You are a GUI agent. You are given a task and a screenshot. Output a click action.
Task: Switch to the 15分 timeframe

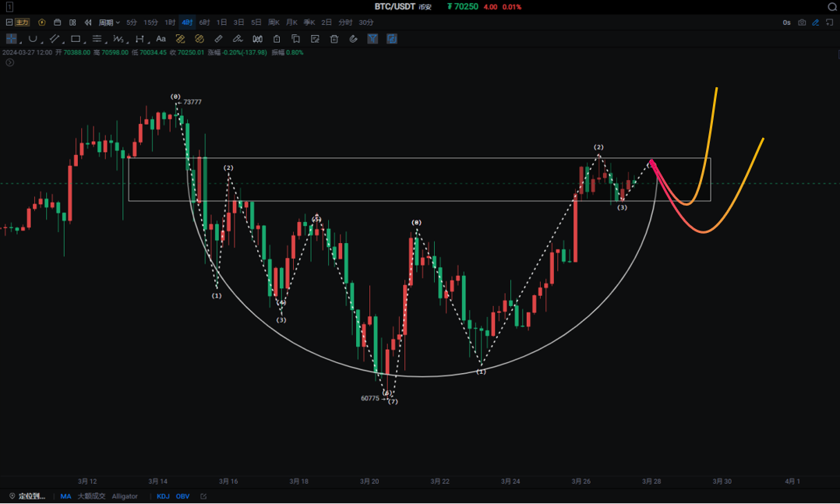[x=150, y=23]
